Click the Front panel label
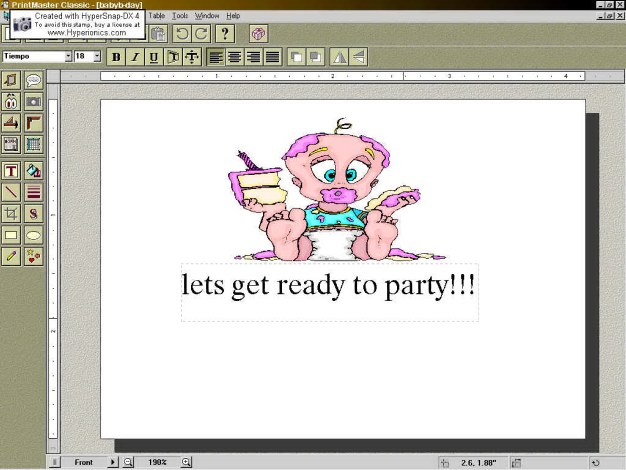The width and height of the screenshot is (626, 470). point(83,462)
